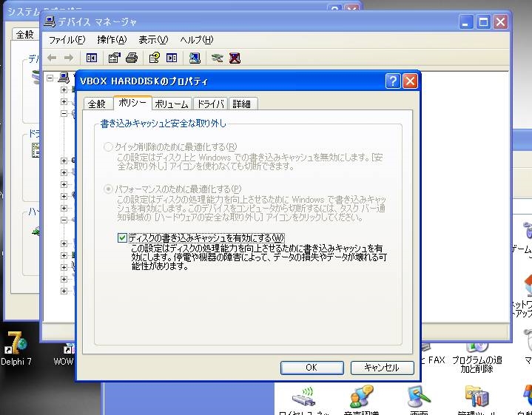Click the Uninstall red-X toolbar icon
Screen dimensions: 532x415
tap(235, 58)
